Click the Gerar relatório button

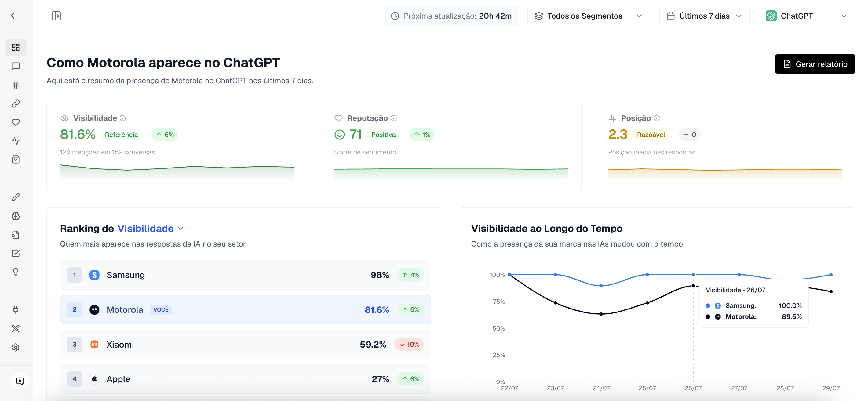tap(815, 64)
